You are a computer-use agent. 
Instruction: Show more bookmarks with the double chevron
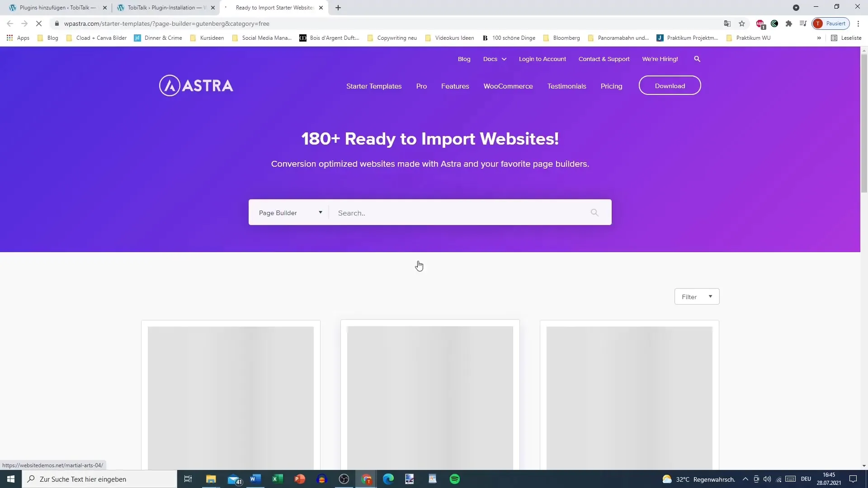coord(819,38)
